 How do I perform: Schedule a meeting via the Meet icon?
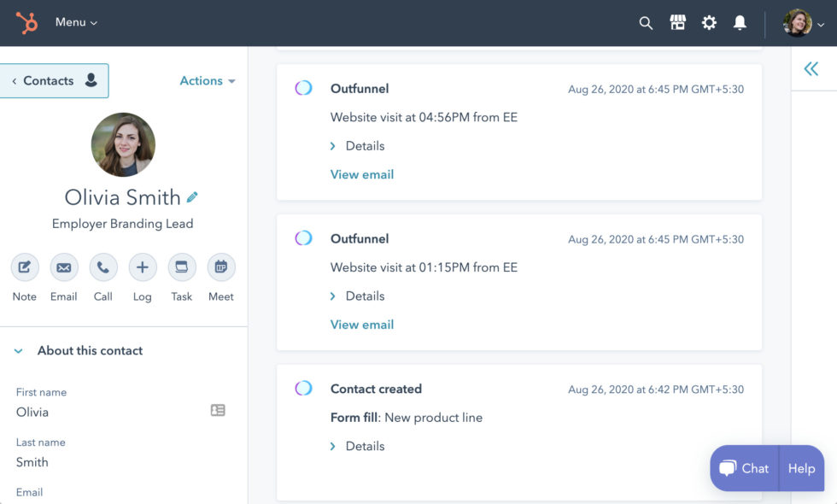220,267
